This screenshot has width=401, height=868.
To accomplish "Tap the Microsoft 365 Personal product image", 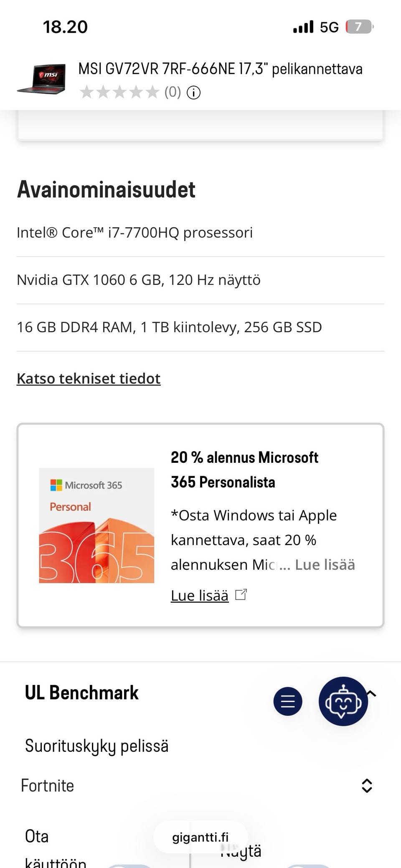I will 96,525.
